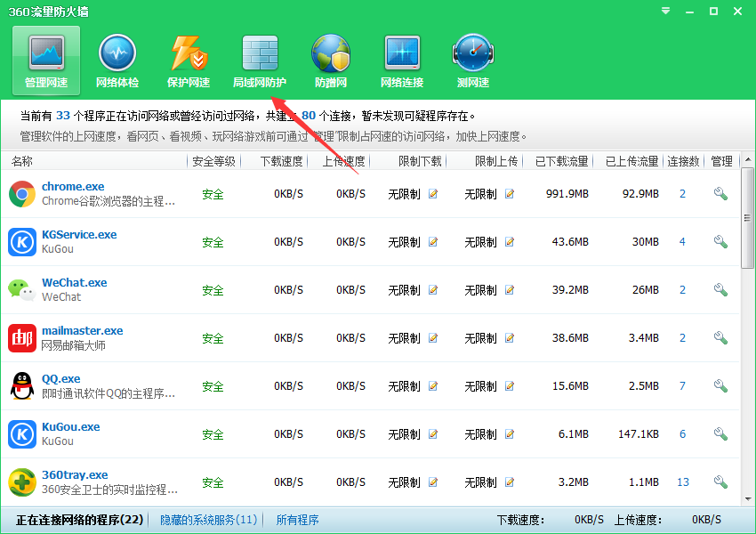Edit the download limit for chrome.exe

coord(434,190)
